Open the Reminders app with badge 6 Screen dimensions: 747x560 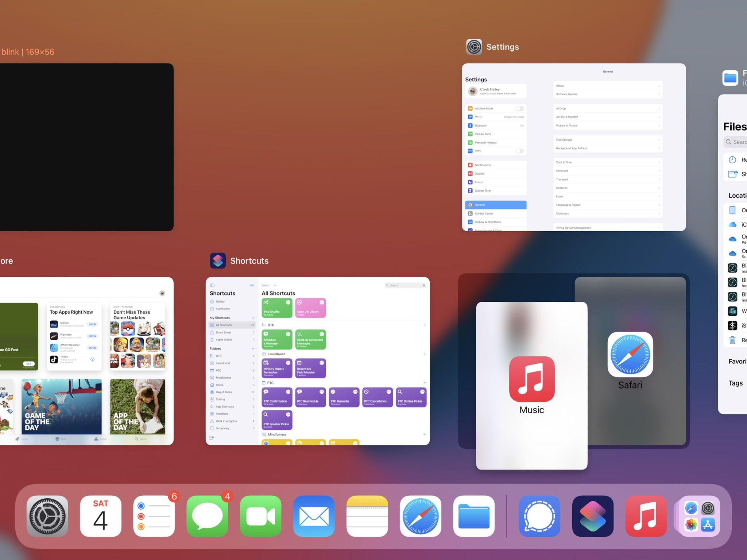(x=154, y=516)
